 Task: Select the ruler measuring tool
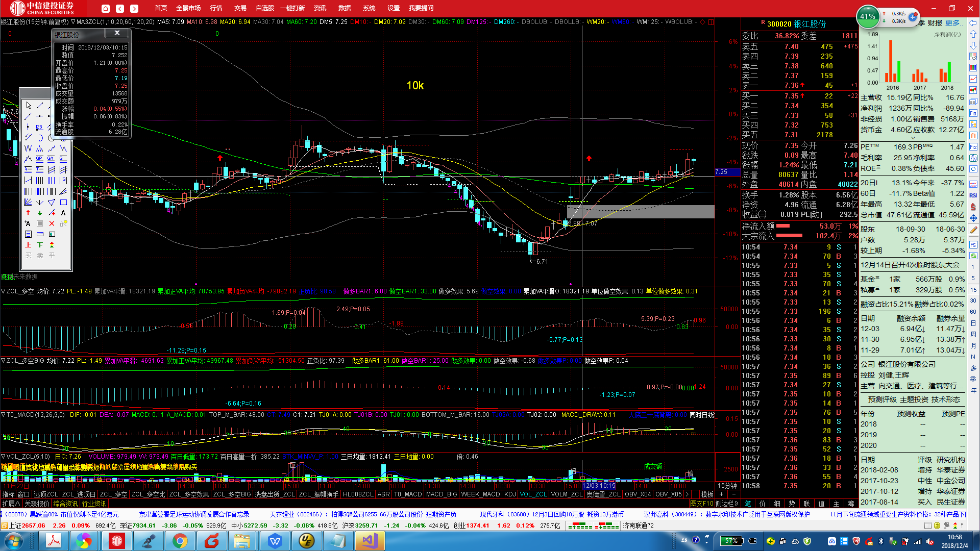click(40, 234)
